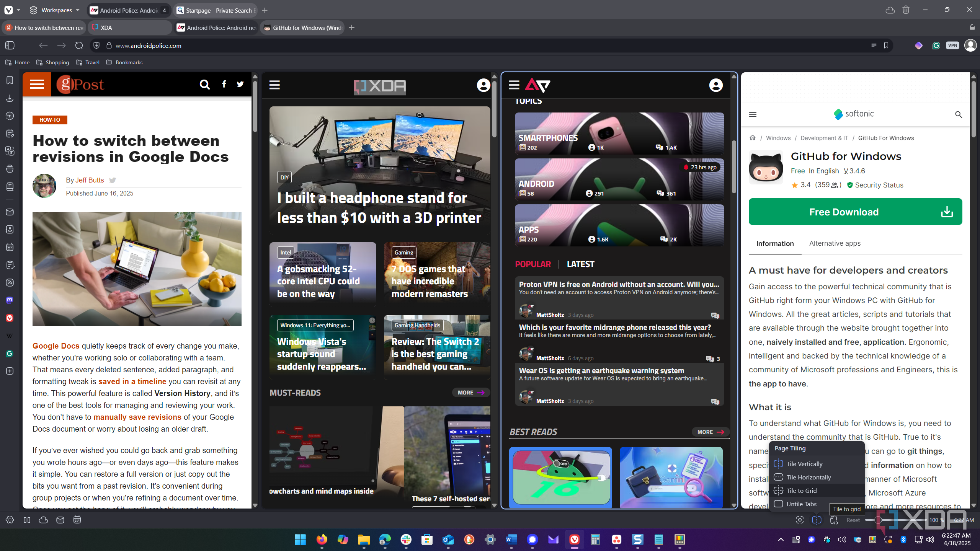The image size is (980, 551).
Task: Choose Untile Tabs in Page Tiling menu
Action: coord(817,504)
